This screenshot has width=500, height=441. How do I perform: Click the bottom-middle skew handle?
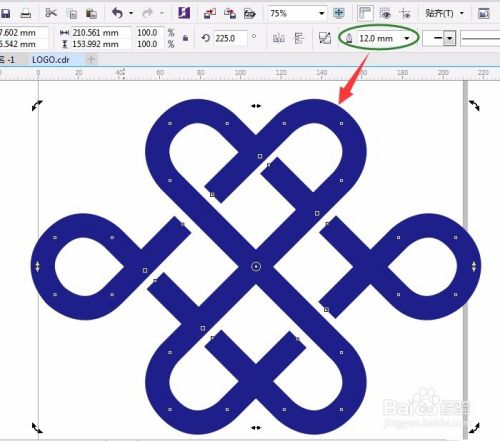[x=256, y=428]
